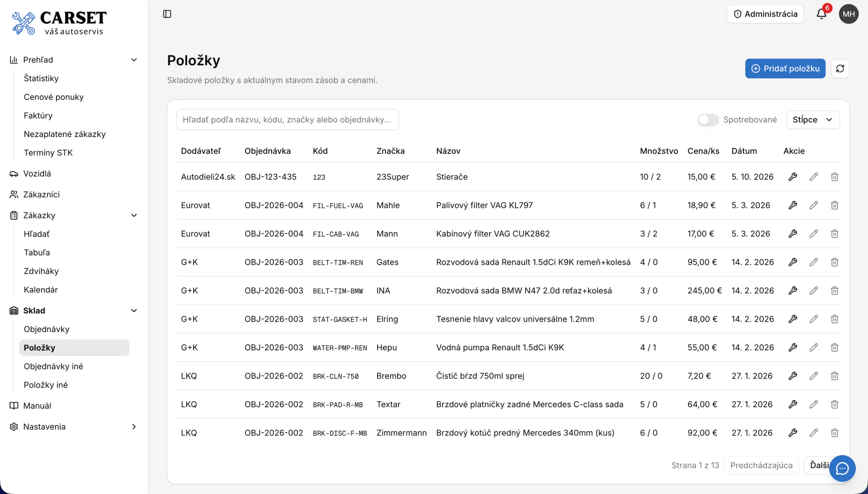
Task: Focus the item search field
Action: click(x=287, y=120)
